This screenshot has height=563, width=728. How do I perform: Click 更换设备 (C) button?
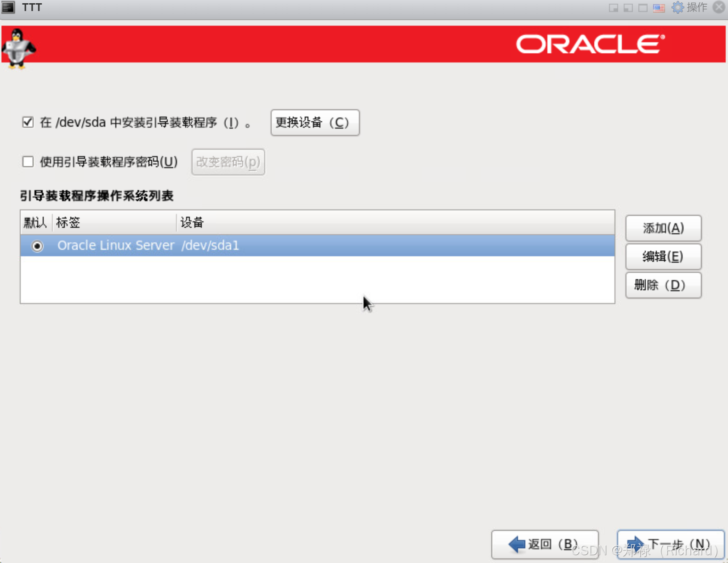[315, 123]
